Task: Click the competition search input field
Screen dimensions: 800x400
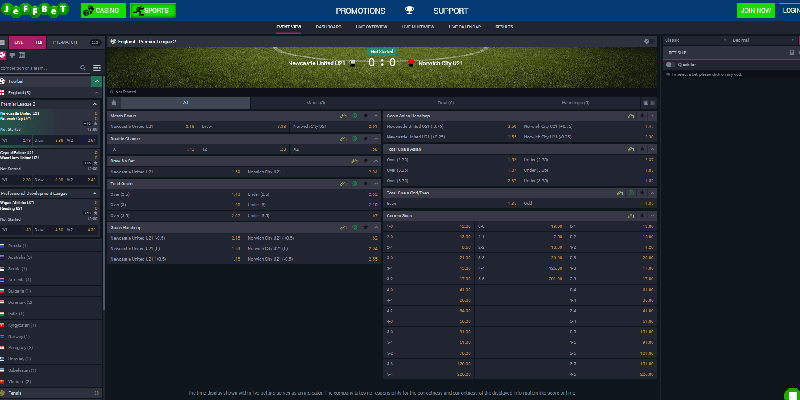Action: (39, 68)
